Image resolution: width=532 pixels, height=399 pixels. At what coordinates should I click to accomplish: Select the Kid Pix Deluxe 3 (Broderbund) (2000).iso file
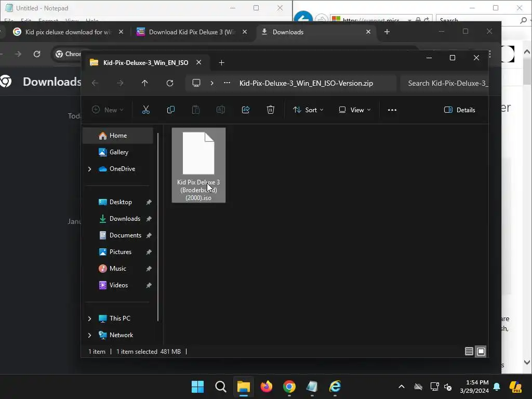pos(198,165)
